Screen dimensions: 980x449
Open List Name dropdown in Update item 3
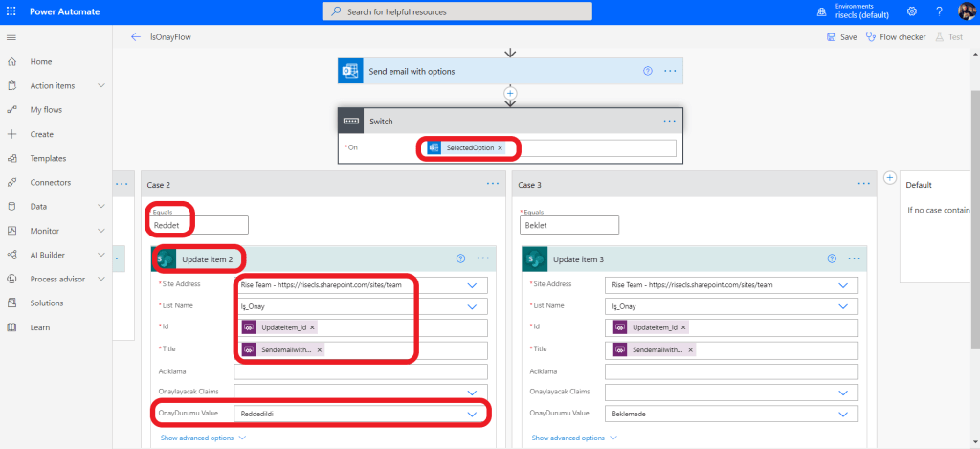[x=843, y=306]
